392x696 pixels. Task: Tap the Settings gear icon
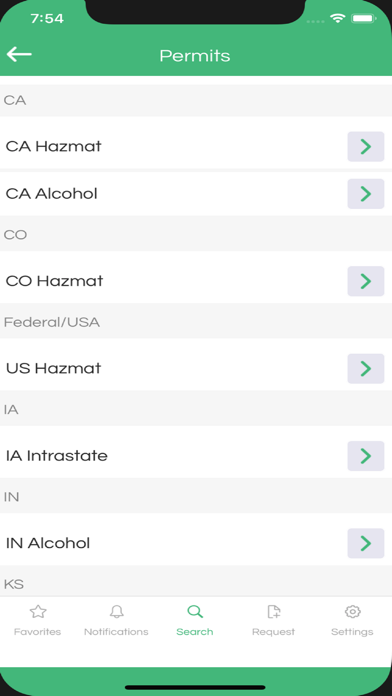click(x=352, y=612)
